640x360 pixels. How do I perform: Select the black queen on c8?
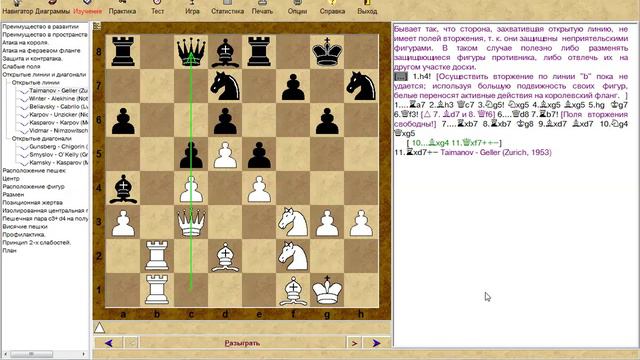tap(191, 51)
